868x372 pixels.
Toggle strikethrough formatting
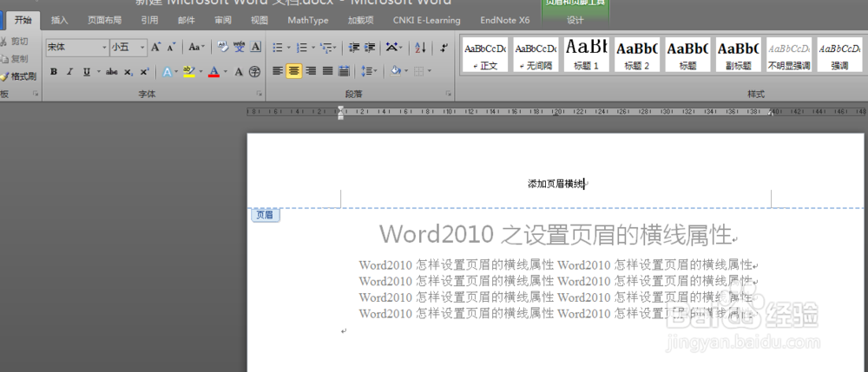[x=111, y=71]
